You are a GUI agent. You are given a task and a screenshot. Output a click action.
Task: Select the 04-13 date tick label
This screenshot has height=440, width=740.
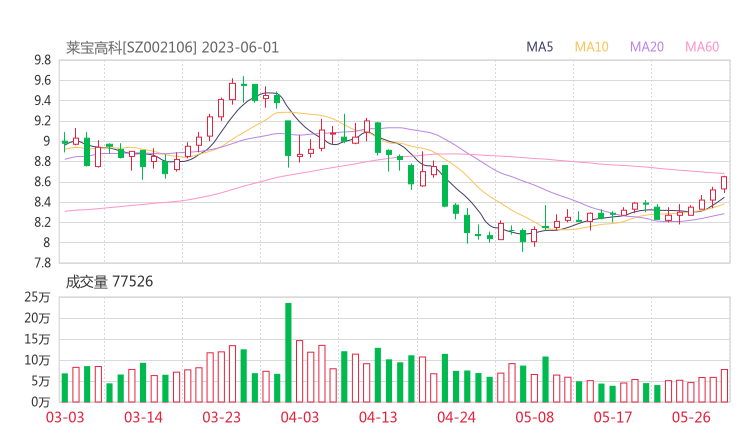[378, 417]
